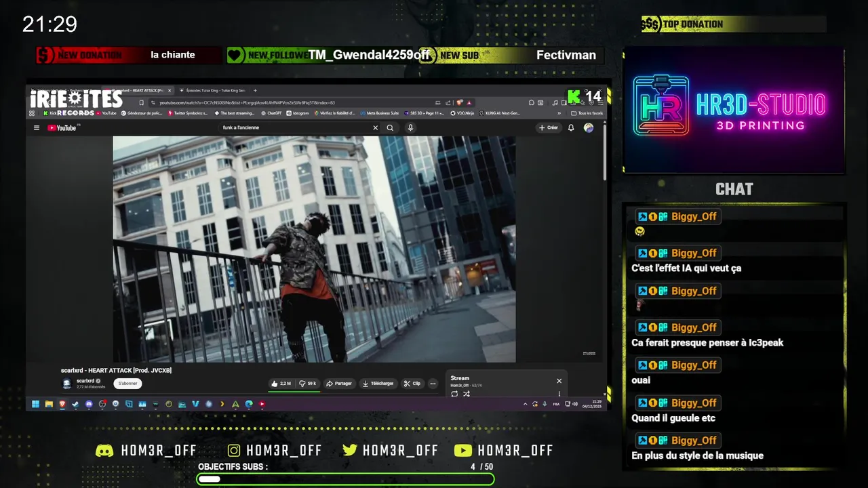Viewport: 868px width, 488px height.
Task: Open the Ideogram bookmark
Action: coord(298,113)
